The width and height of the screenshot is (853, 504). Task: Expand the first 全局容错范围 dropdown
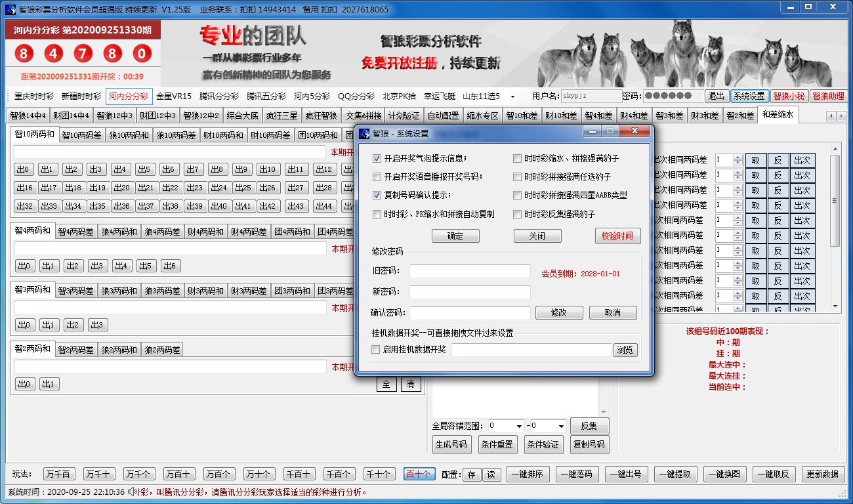519,426
